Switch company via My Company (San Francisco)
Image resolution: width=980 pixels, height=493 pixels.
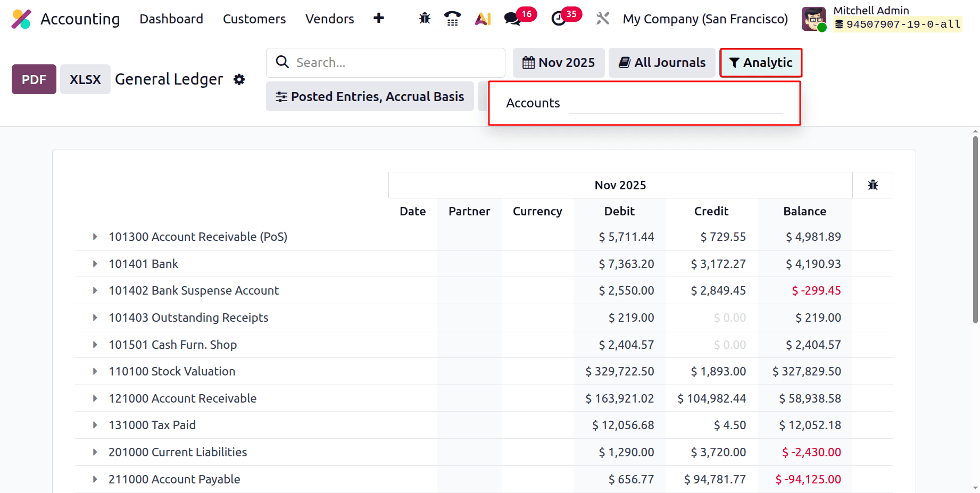[705, 19]
